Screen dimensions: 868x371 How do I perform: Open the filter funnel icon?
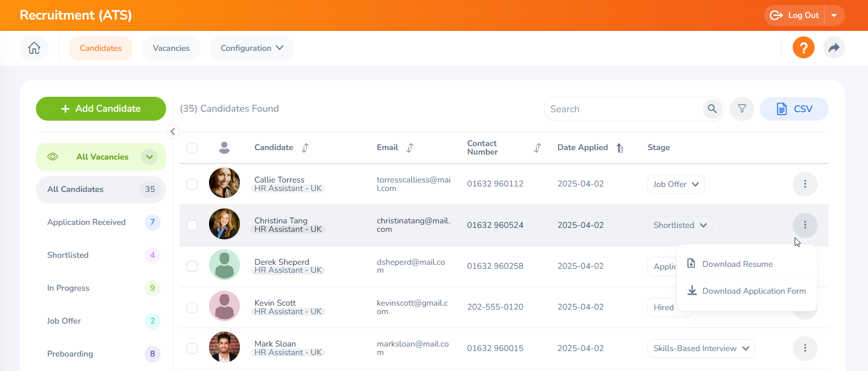pos(742,109)
